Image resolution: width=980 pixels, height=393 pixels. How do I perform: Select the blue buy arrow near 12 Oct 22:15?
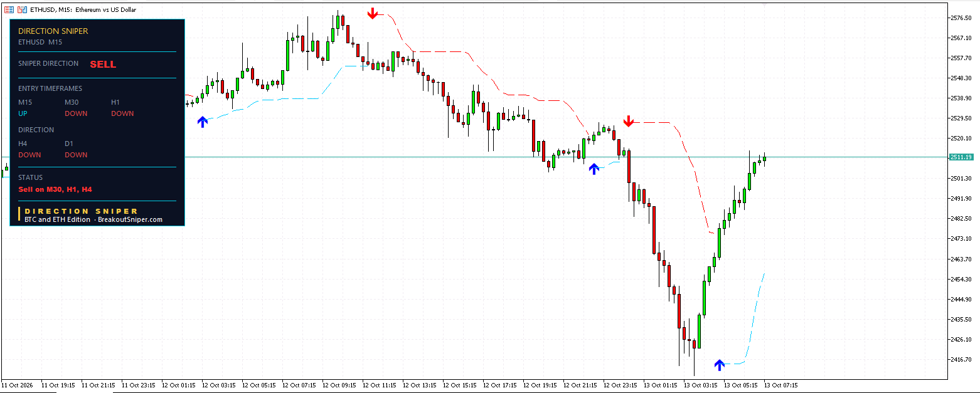point(594,168)
